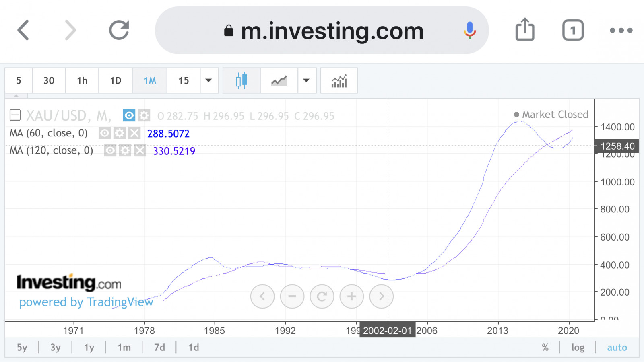Switch to the area chart style icon

coord(279,80)
